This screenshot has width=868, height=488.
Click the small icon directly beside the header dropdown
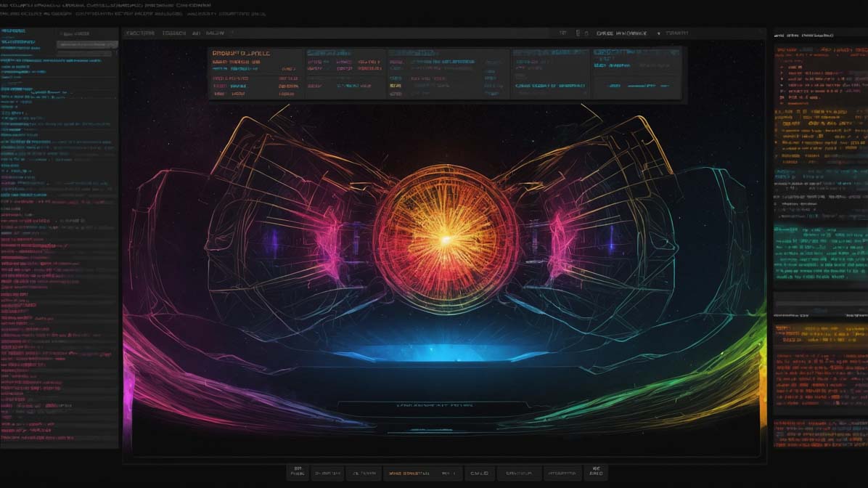tap(578, 33)
